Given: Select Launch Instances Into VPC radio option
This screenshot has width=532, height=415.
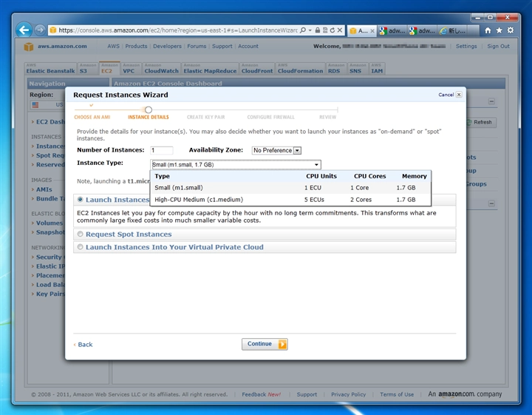Looking at the screenshot, I should [80, 247].
